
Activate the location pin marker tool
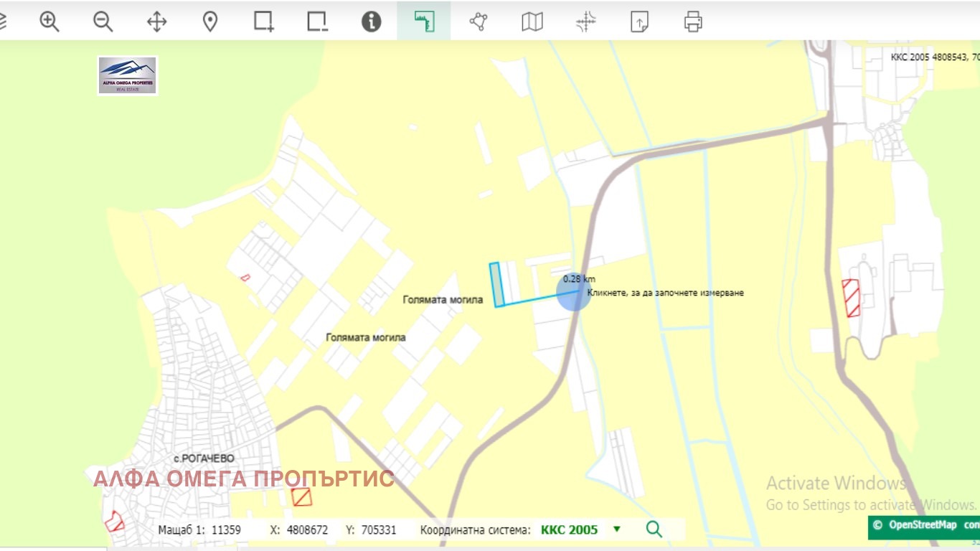(x=209, y=22)
